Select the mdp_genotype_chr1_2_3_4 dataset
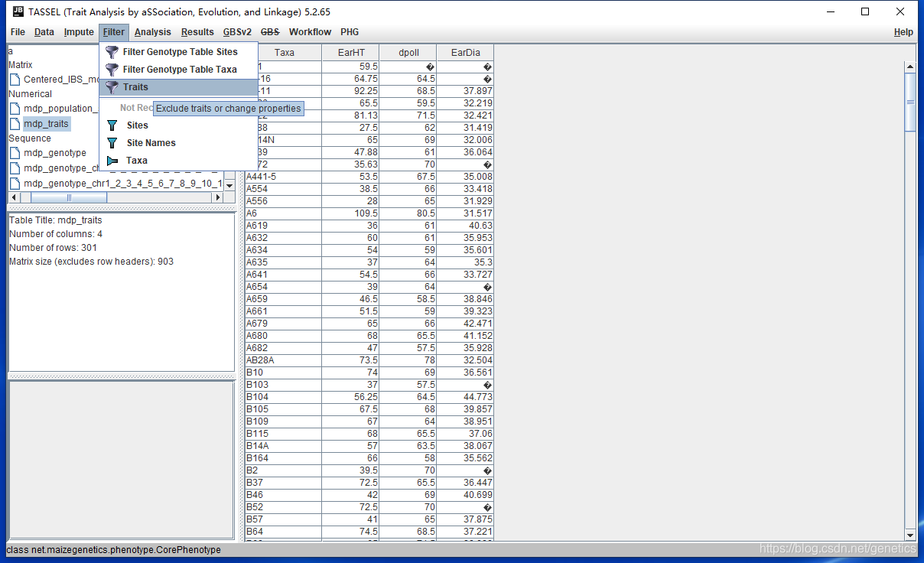Screen dimensions: 924x563 tap(55, 168)
